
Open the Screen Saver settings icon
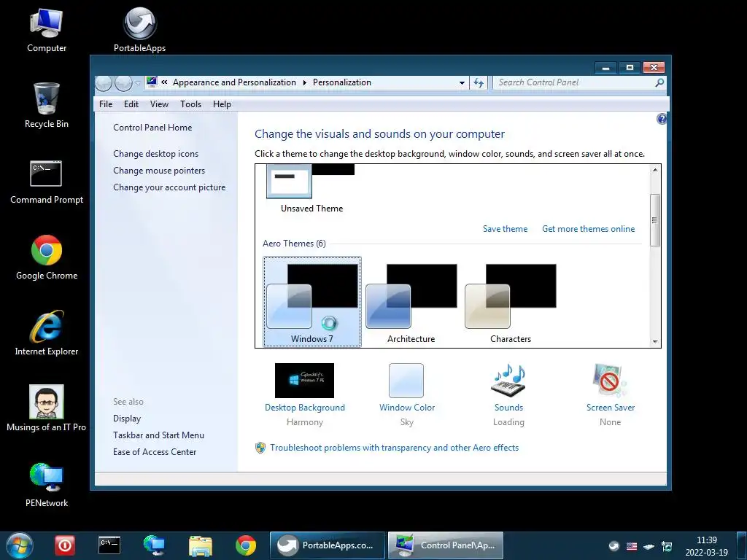(x=610, y=380)
